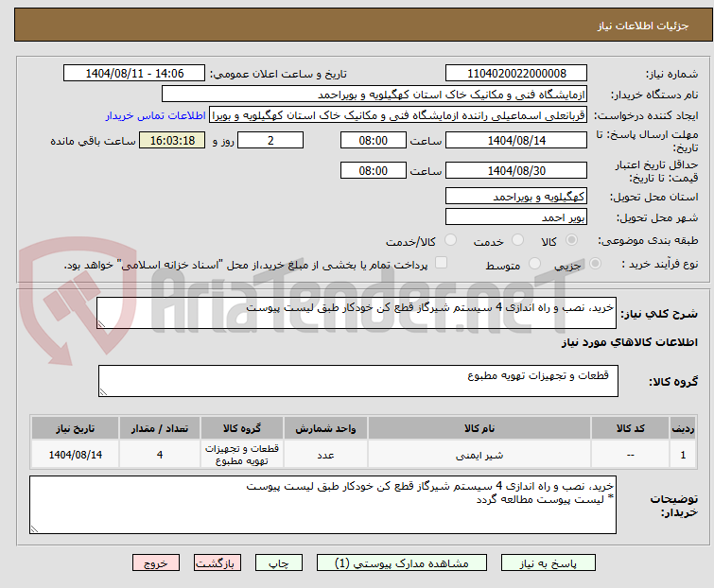Click the کد کالا column header
714x588 pixels.
tap(630, 428)
